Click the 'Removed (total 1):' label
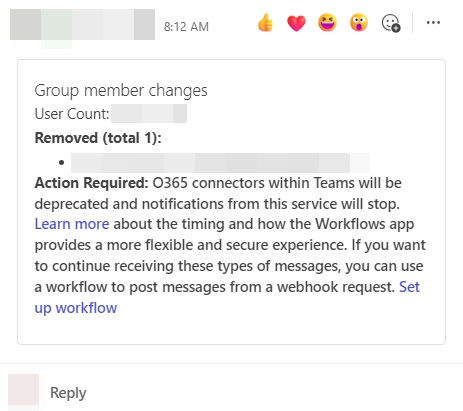The image size is (463, 411). point(98,138)
